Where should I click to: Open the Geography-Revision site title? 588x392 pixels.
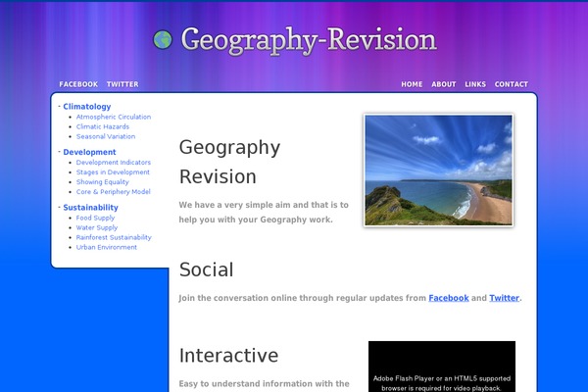coord(308,40)
